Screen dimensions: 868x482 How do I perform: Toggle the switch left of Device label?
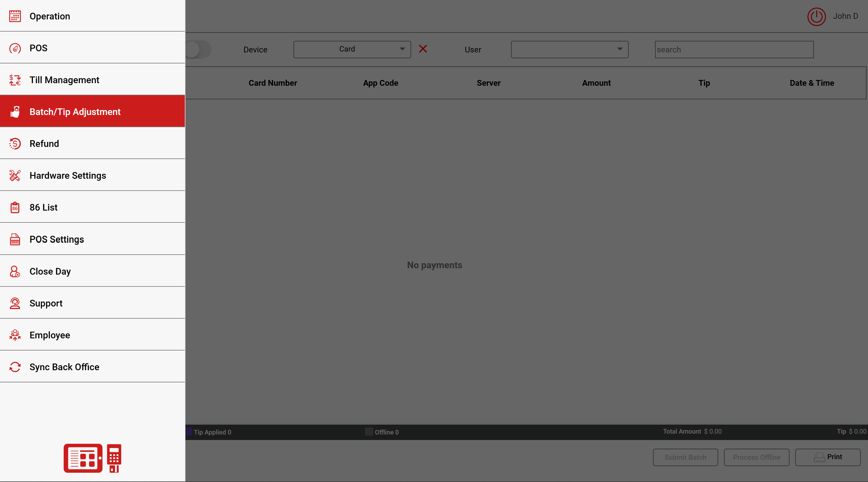[198, 50]
